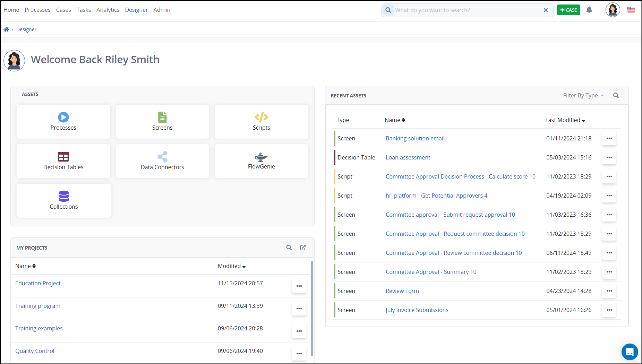Open the Loan assessment link
The height and width of the screenshot is (364, 642).
408,157
